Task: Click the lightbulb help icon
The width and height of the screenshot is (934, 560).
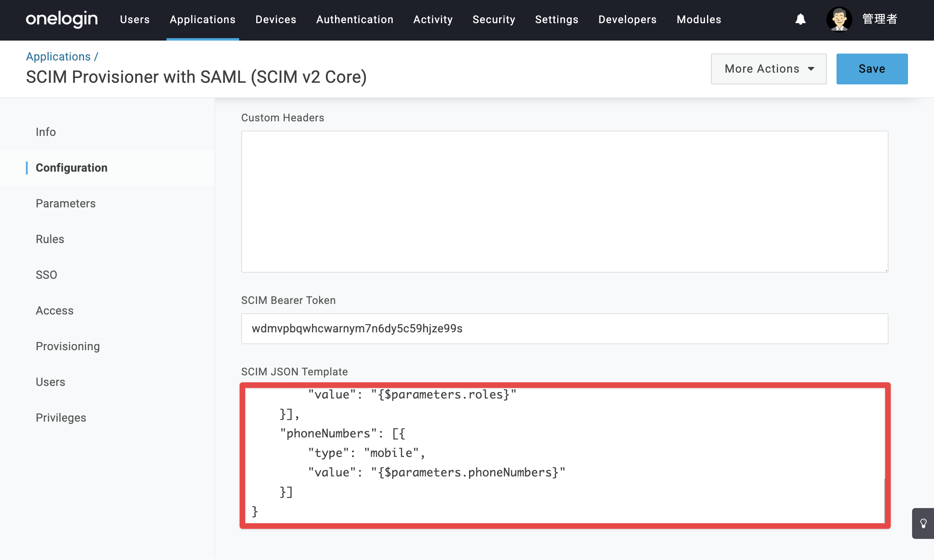Action: 923,523
